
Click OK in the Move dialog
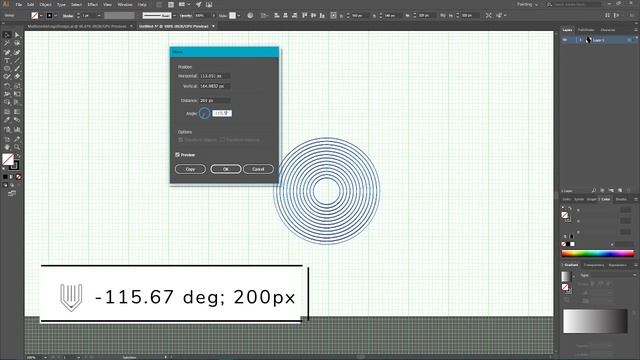[226, 169]
